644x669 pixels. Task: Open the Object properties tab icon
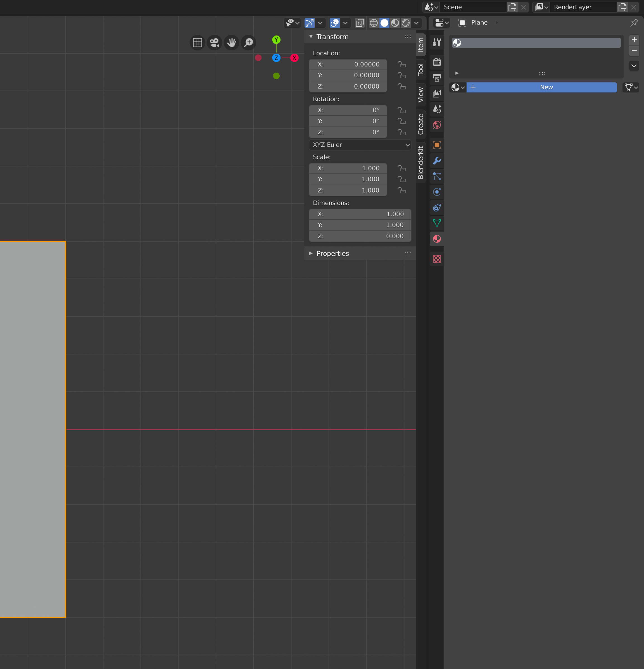click(x=437, y=145)
